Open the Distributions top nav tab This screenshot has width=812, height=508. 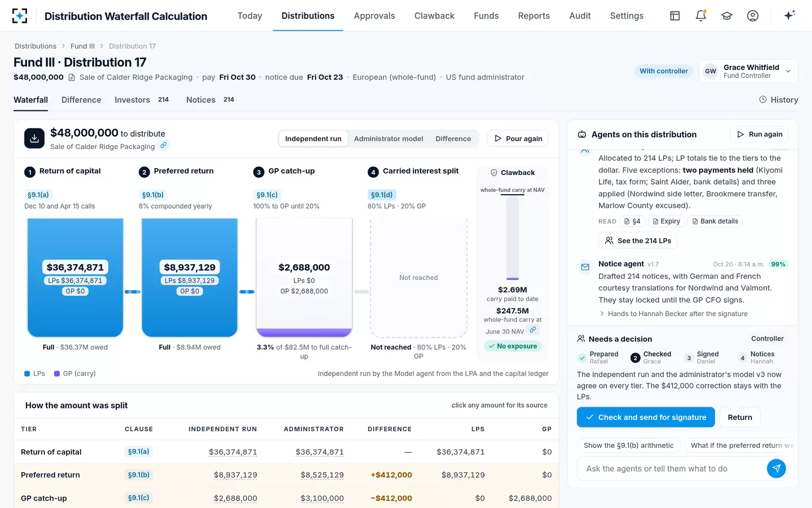(308, 16)
